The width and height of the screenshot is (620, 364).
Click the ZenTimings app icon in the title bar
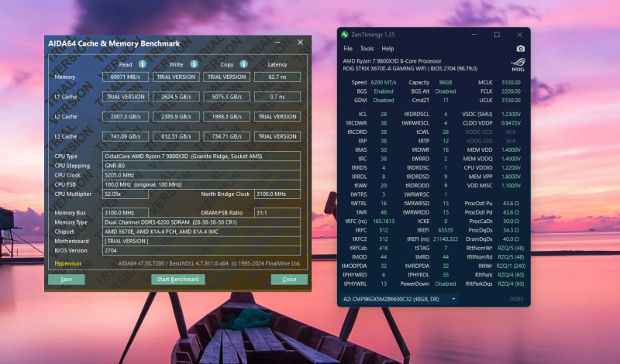pos(345,35)
